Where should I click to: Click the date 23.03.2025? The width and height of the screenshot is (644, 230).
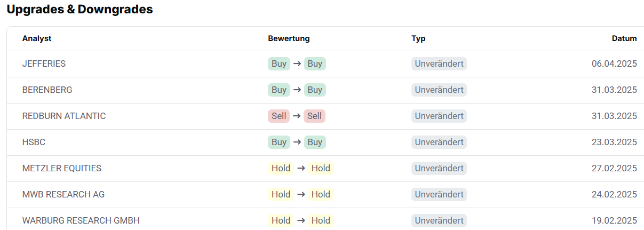pos(614,142)
